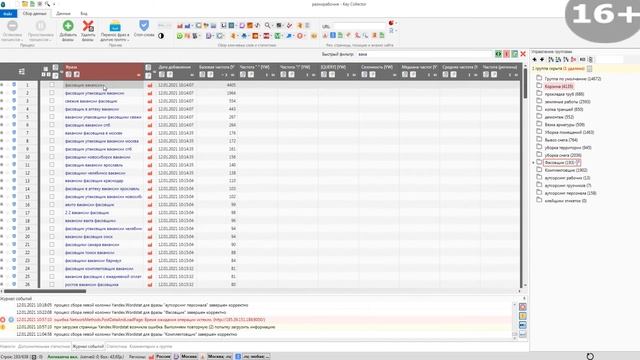This screenshot has height=360, width=640.
Task: Click the green circle icon in the lower ribbon row
Action: [180, 36]
